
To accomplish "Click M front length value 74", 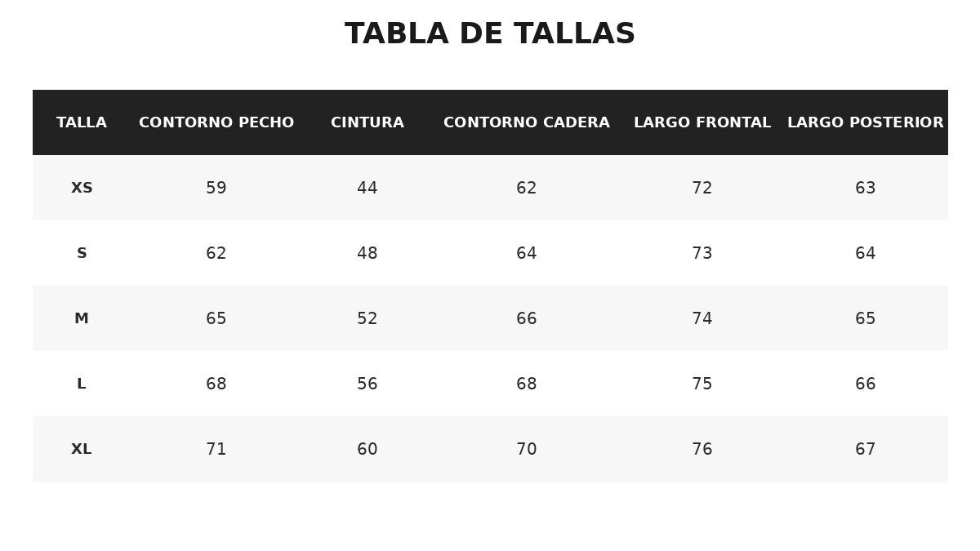I will (702, 319).
